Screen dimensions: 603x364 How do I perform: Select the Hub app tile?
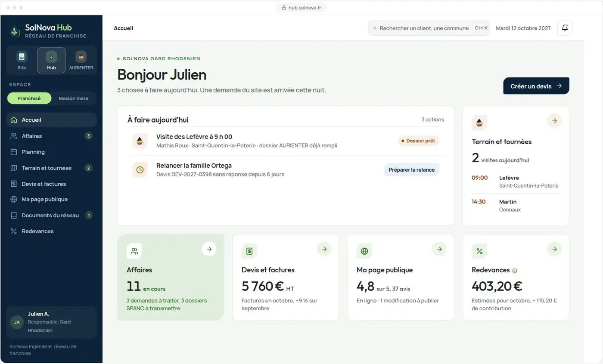pos(51,60)
